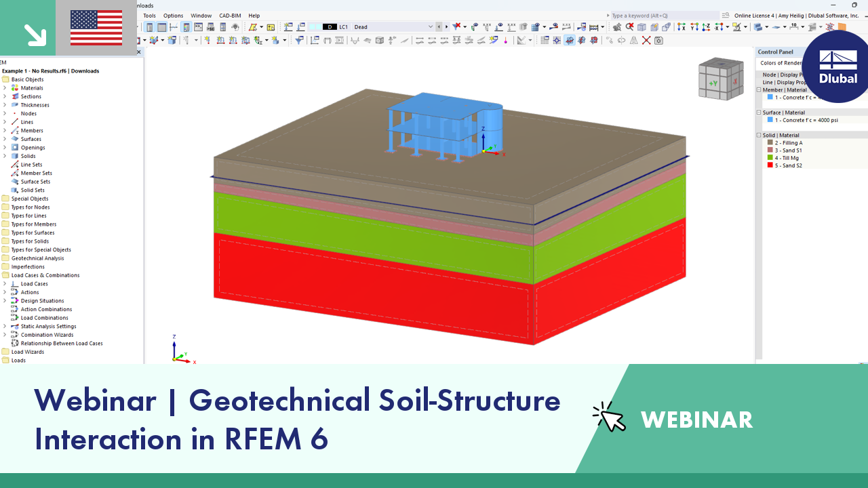Expand the Load Cases tree branch
This screenshot has width=868, height=488.
pos(5,283)
